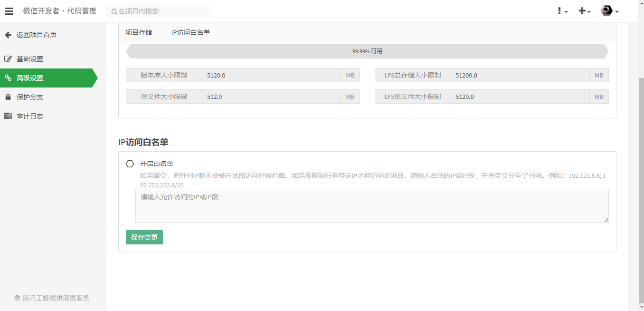Screen dimensions: 644x311
Task: Click the IP访问白名单 section heading
Action: [x=143, y=142]
